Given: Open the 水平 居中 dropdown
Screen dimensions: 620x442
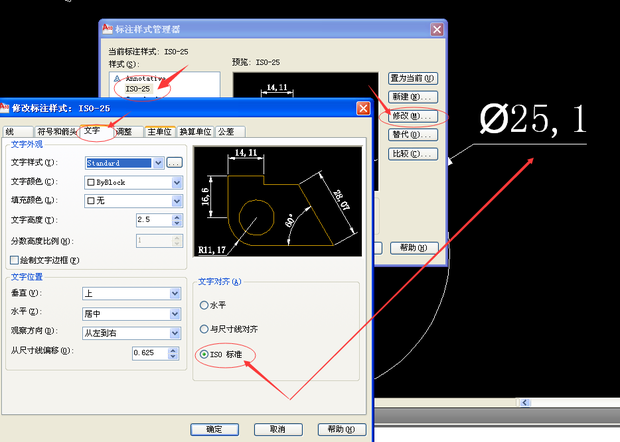Looking at the screenshot, I should pyautogui.click(x=177, y=311).
